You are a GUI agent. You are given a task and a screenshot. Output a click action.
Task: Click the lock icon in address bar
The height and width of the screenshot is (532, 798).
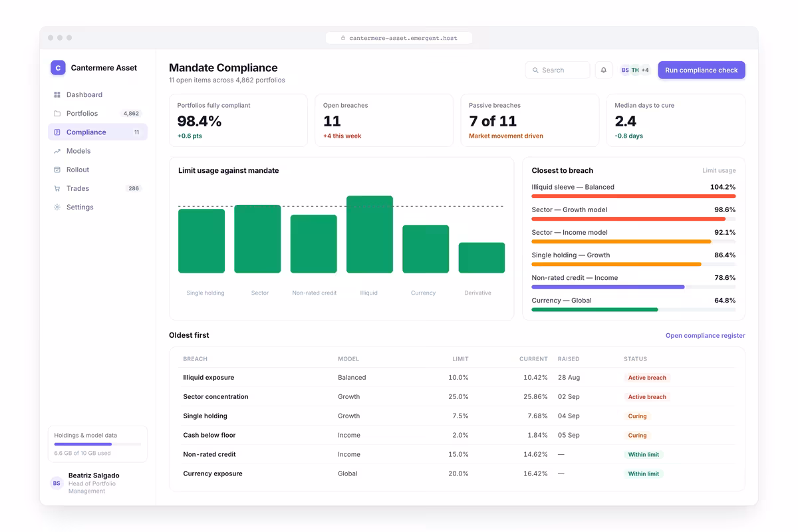(x=343, y=38)
